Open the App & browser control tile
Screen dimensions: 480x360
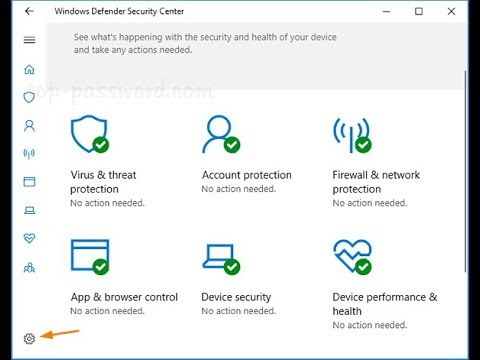[x=124, y=277]
